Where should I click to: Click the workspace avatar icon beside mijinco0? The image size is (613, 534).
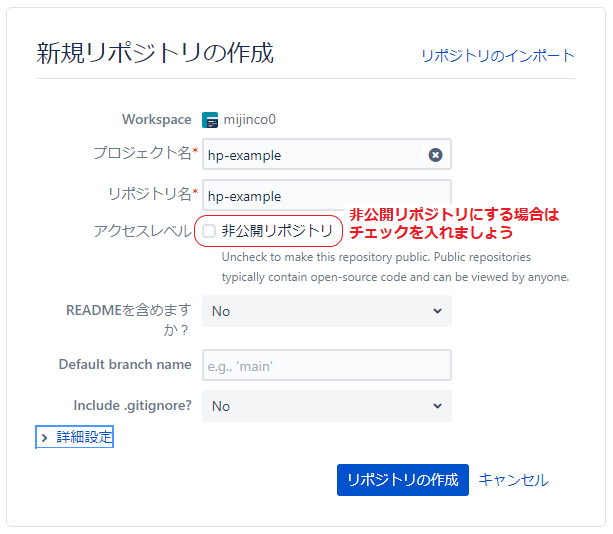(210, 120)
